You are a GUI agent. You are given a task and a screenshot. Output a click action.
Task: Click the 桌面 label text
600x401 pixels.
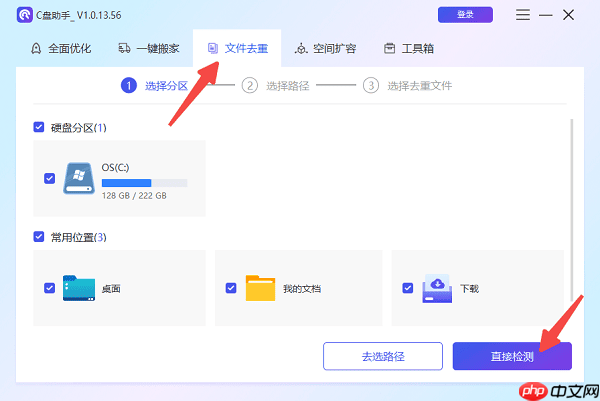coord(111,289)
